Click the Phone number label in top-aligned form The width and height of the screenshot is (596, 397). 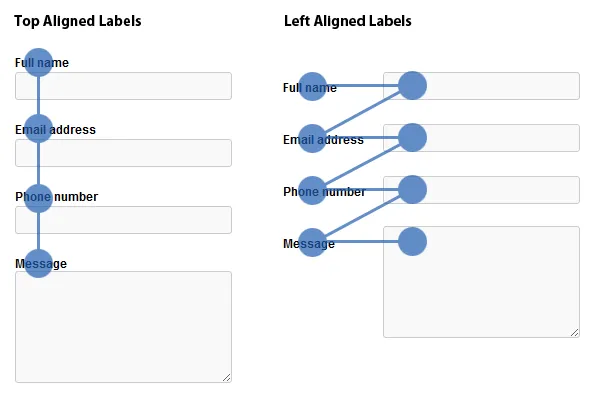[x=56, y=197]
